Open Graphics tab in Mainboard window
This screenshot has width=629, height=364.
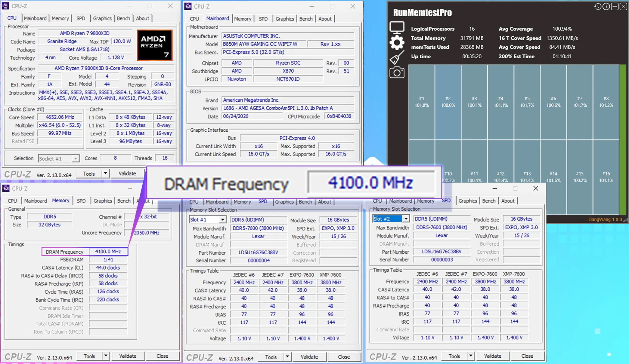coord(285,19)
